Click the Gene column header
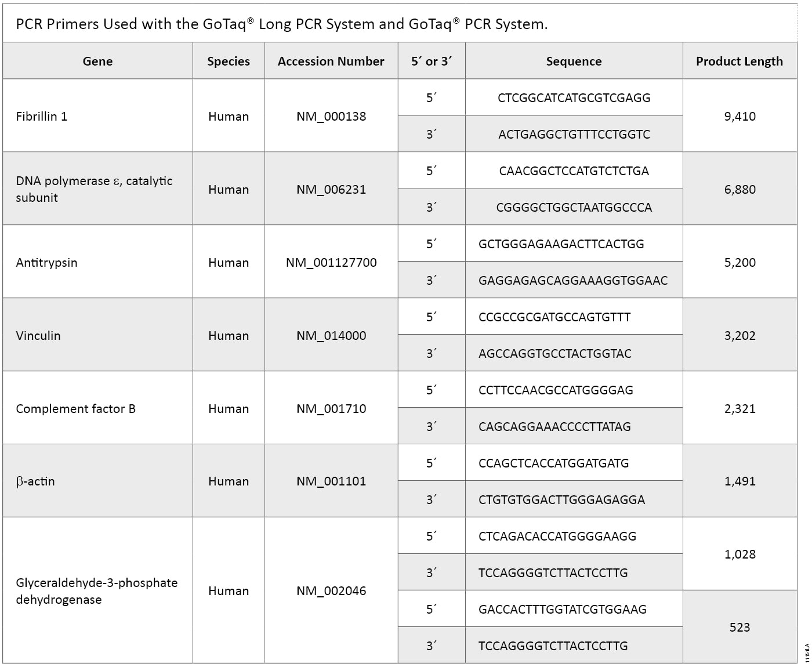The width and height of the screenshot is (812, 667). click(97, 61)
